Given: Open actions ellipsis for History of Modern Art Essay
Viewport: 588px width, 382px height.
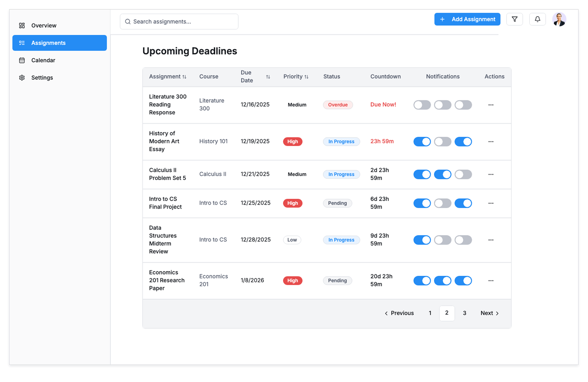Looking at the screenshot, I should [491, 142].
